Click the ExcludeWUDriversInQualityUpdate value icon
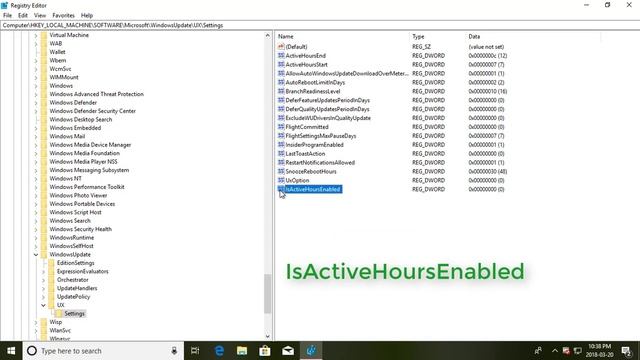 [281, 118]
